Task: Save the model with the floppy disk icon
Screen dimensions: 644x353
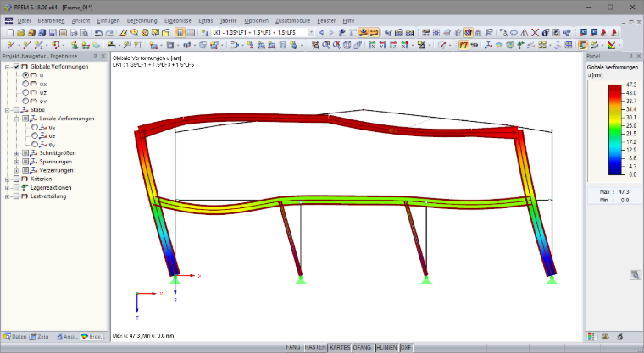Action: click(53, 32)
